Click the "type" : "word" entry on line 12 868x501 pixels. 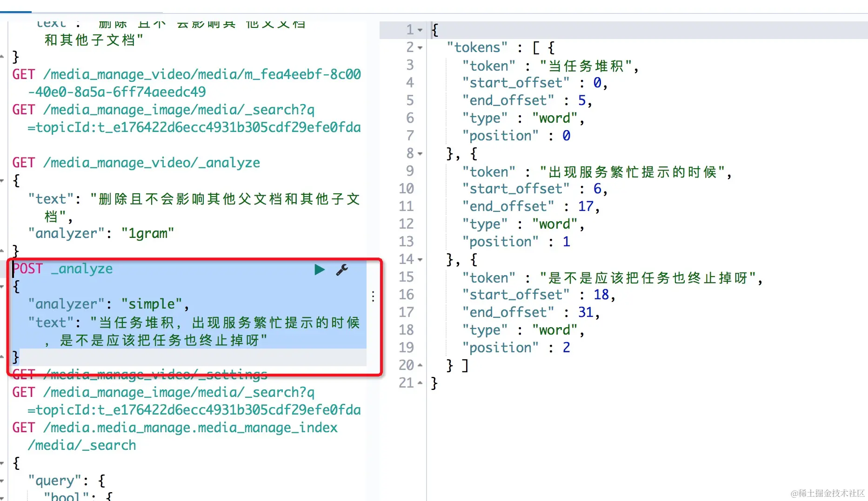coord(523,224)
